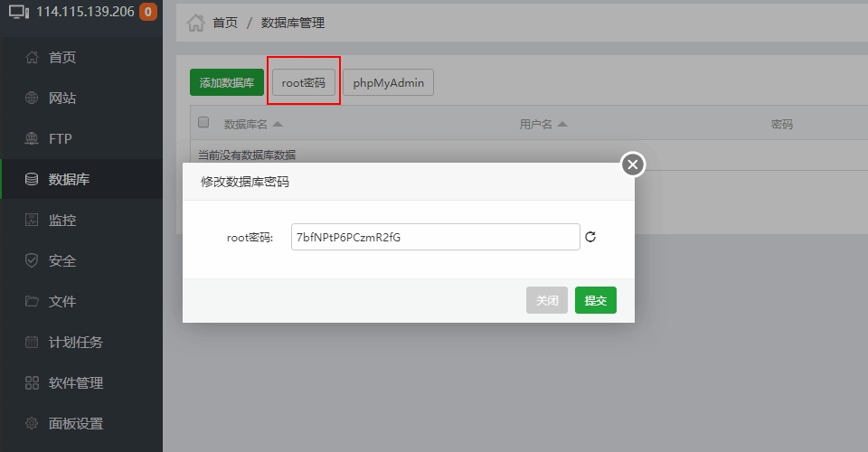
Task: Click the database cylinder icon in sidebar
Action: [x=33, y=179]
